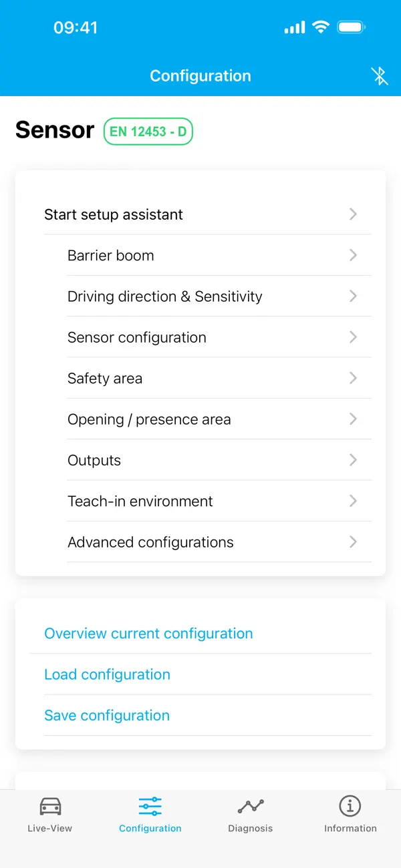Image resolution: width=401 pixels, height=868 pixels.
Task: Expand the Barrier boom settings chevron
Action: 353,255
